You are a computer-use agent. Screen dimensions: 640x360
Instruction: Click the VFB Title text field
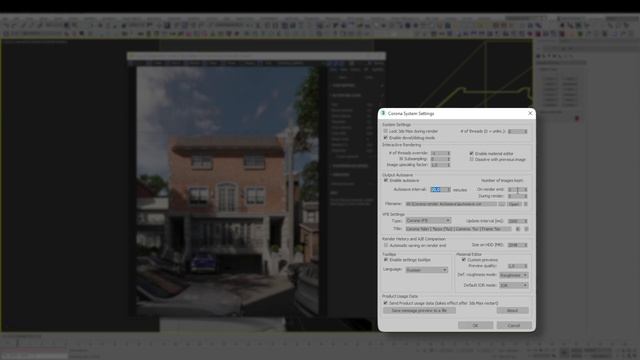458,229
